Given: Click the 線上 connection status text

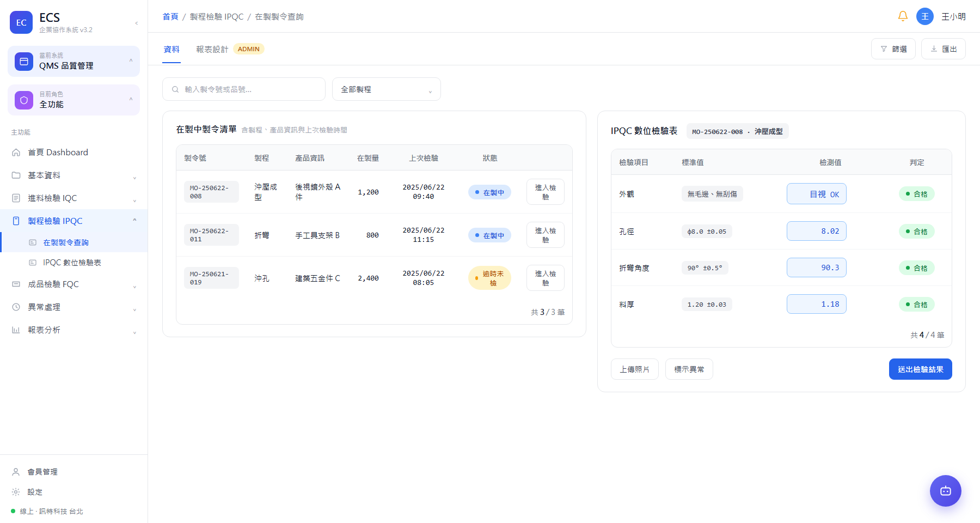Looking at the screenshot, I should [52, 512].
